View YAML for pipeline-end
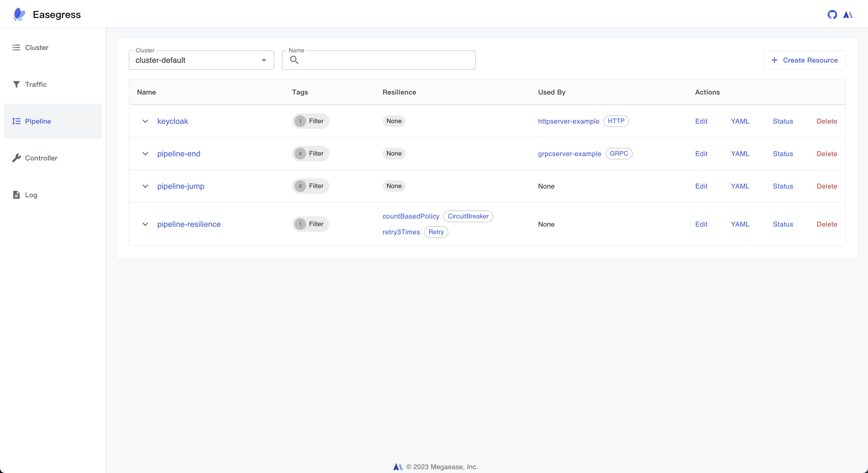 (740, 154)
